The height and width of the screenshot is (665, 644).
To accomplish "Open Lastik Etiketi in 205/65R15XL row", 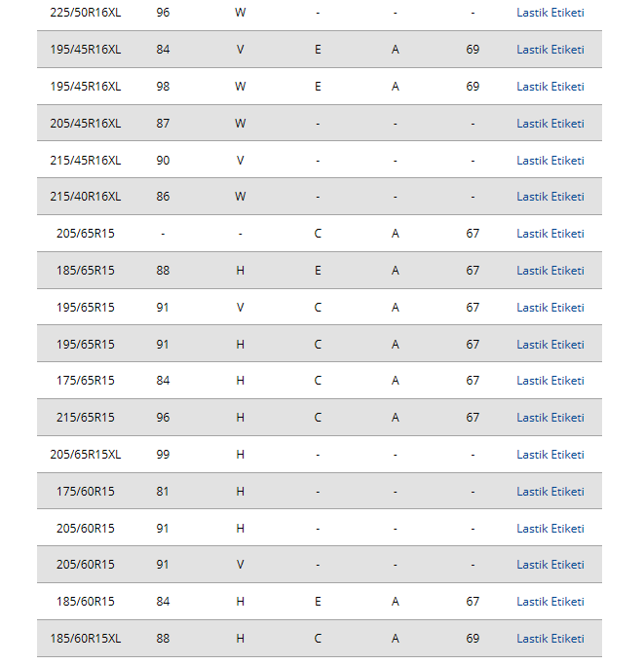I will point(549,455).
